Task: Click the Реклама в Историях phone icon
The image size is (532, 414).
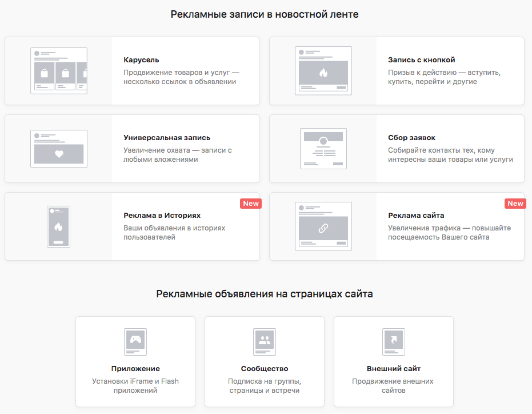Action: (58, 226)
